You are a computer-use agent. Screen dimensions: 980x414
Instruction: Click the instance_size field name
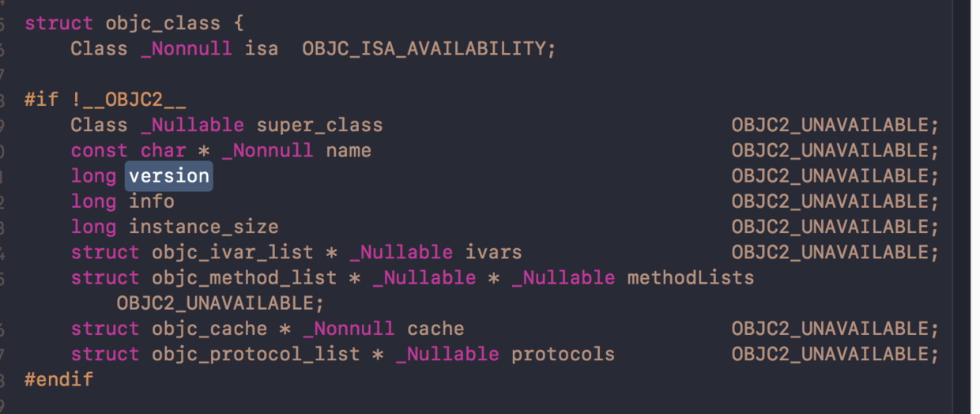(204, 227)
